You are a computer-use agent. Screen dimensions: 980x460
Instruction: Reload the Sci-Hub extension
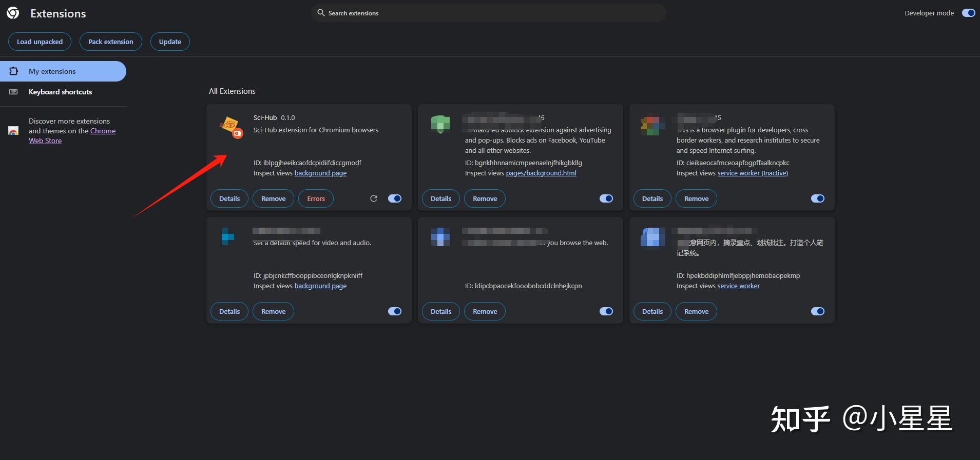(x=374, y=198)
